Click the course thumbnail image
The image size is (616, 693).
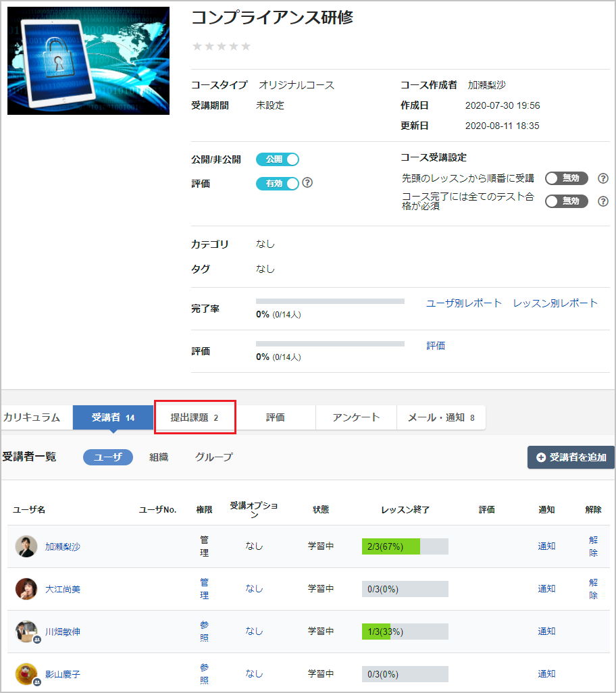[x=88, y=61]
